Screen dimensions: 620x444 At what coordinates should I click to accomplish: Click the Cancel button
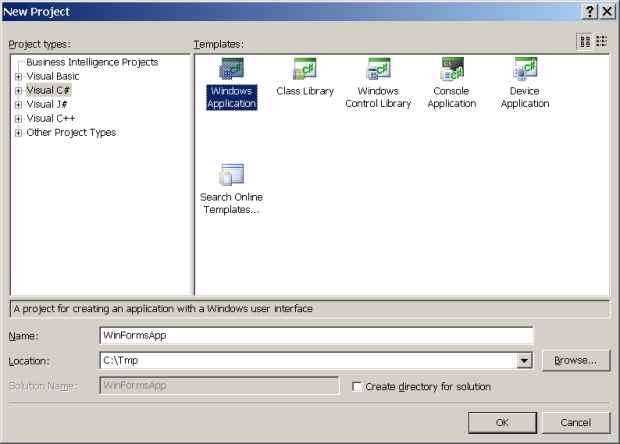point(575,422)
